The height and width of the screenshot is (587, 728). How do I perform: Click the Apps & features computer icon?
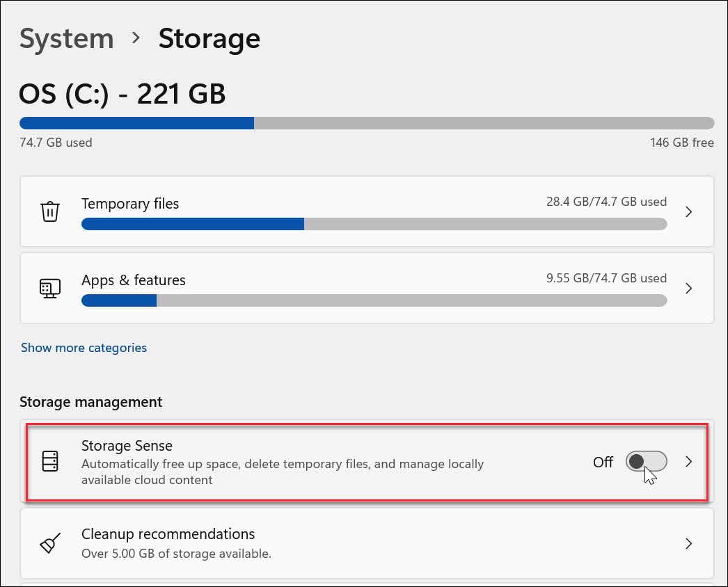50,288
